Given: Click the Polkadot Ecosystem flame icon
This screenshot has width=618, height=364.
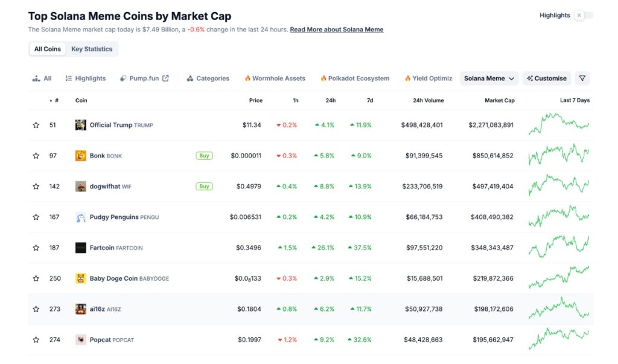Looking at the screenshot, I should point(323,78).
